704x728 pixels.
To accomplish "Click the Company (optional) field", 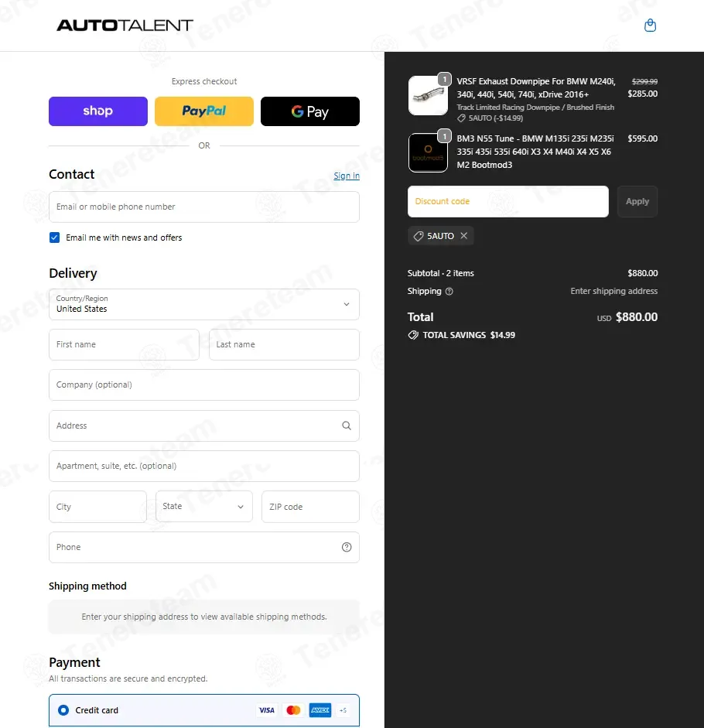I will (x=204, y=385).
